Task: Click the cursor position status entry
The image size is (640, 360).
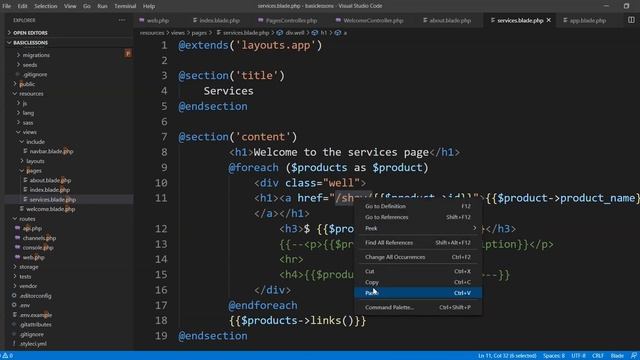Action: (x=507, y=356)
